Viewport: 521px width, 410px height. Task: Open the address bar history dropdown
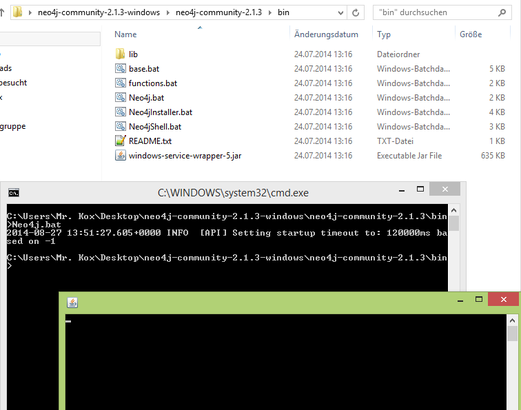(340, 13)
